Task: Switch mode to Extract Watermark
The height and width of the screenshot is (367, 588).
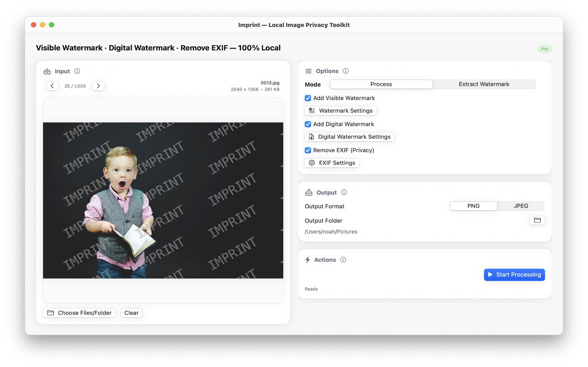Action: 484,84
